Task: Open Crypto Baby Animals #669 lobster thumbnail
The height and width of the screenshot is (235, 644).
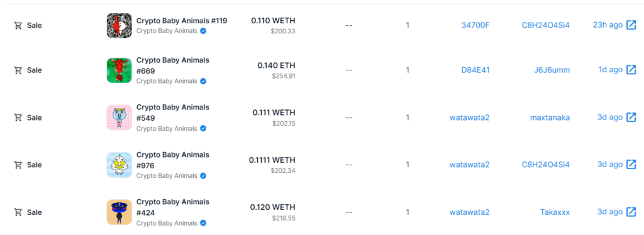Action: 119,70
